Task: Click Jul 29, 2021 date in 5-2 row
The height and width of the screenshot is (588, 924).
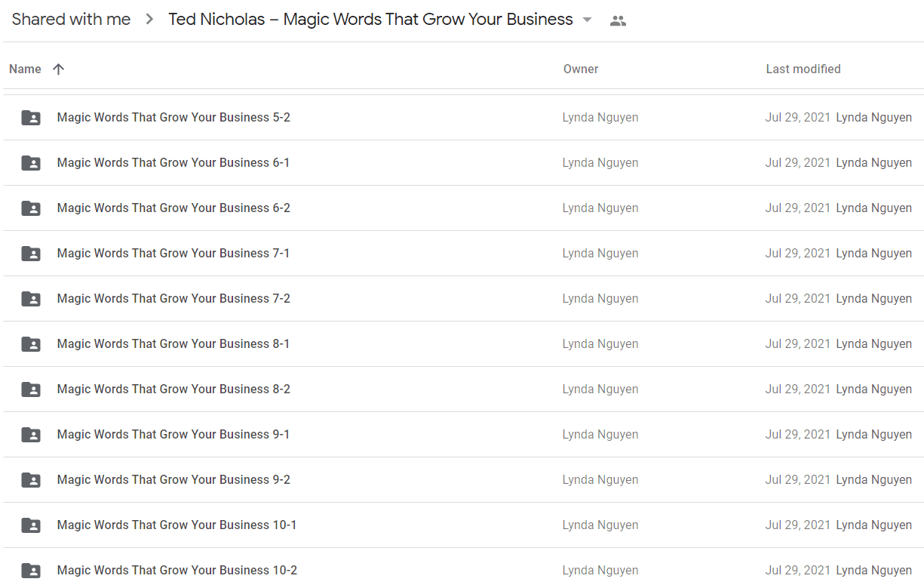Action: click(798, 118)
